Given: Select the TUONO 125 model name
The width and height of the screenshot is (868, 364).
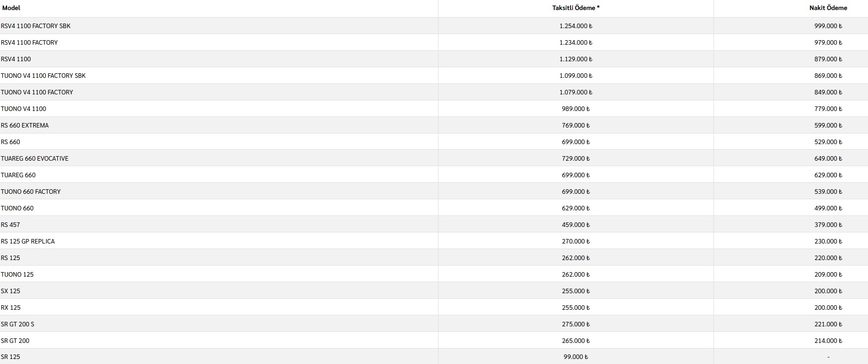Looking at the screenshot, I should pos(17,275).
